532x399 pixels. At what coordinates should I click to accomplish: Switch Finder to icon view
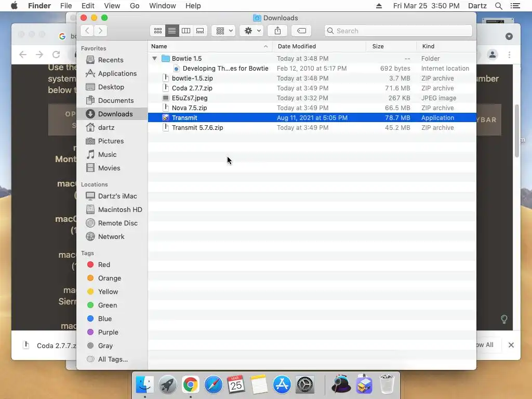158,31
